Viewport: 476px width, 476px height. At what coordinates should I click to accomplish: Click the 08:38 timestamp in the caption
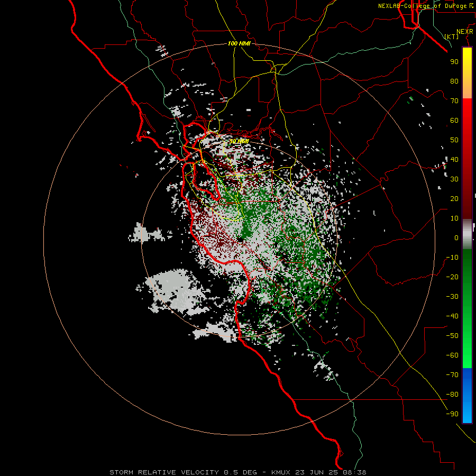point(354,472)
